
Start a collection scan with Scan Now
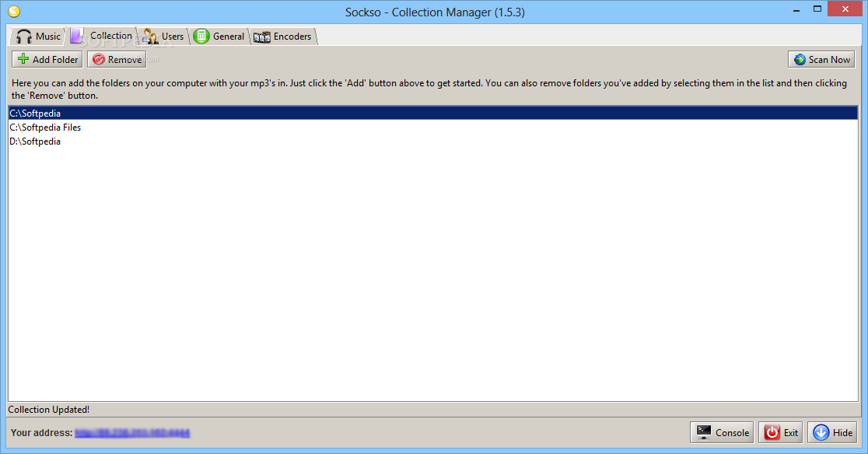[x=821, y=59]
